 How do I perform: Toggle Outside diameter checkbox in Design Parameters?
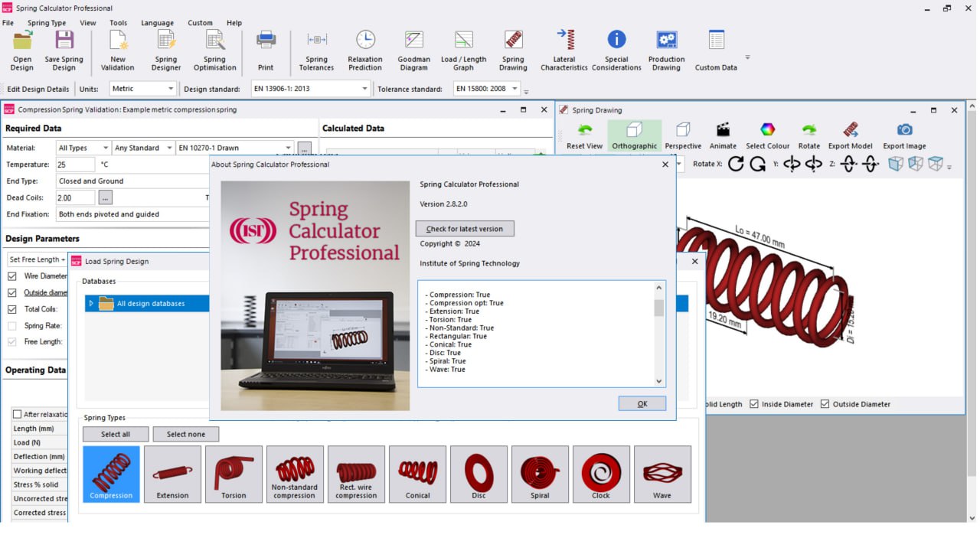tap(12, 293)
